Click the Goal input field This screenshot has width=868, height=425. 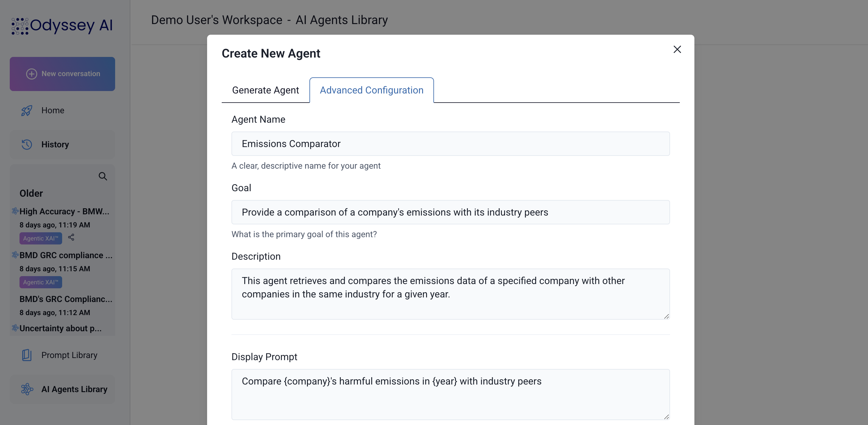[450, 212]
